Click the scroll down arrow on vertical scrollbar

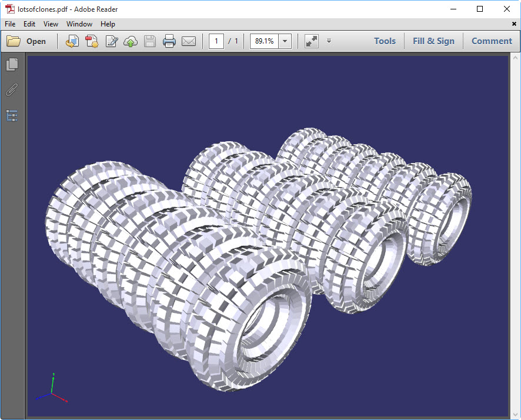[x=515, y=415]
